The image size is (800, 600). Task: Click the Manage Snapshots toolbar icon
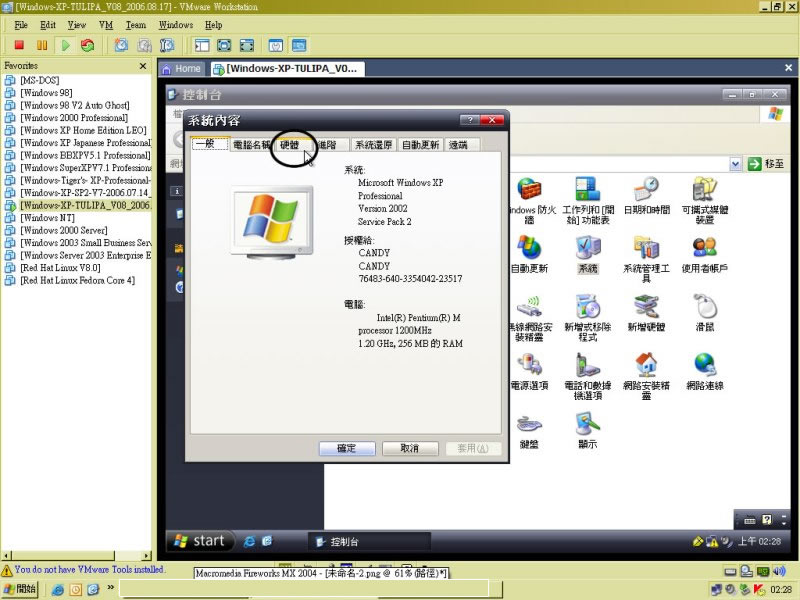(x=167, y=45)
